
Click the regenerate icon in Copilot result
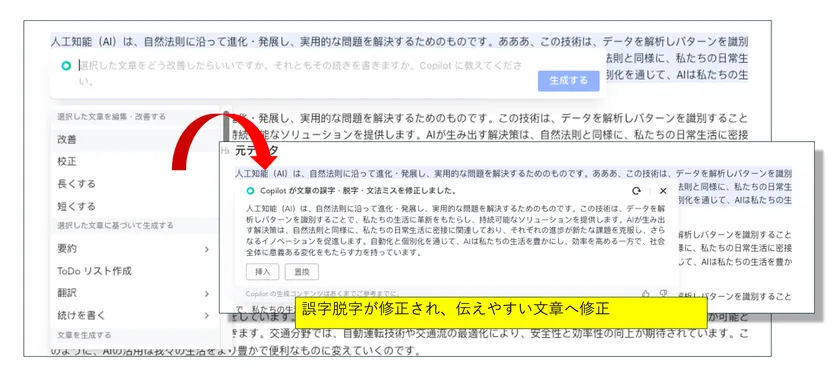[x=636, y=191]
